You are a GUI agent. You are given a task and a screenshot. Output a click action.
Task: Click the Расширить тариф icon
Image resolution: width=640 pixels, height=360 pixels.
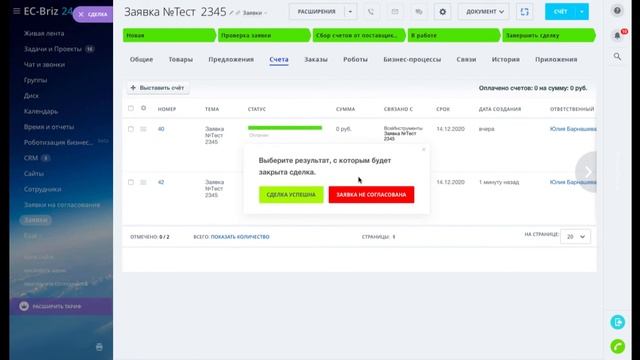pos(24,306)
